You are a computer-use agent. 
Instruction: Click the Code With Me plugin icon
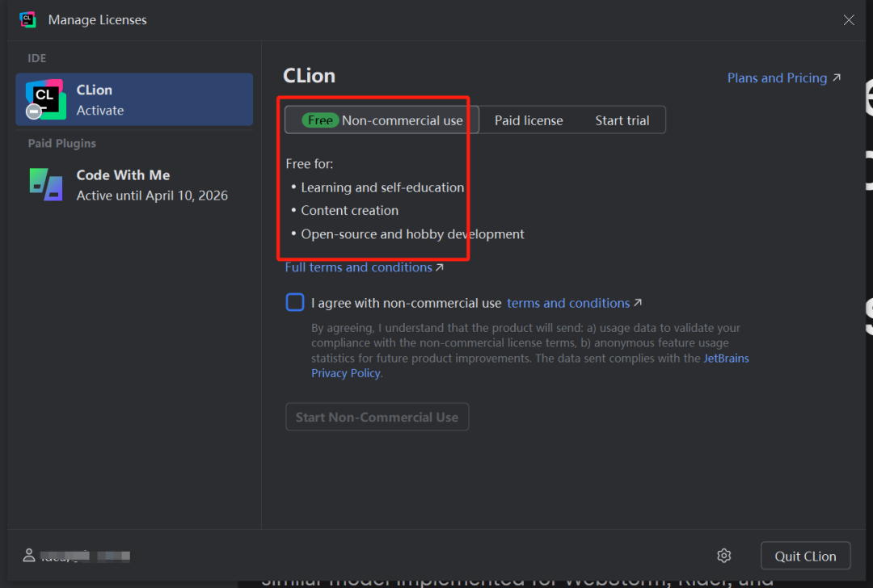pos(45,184)
